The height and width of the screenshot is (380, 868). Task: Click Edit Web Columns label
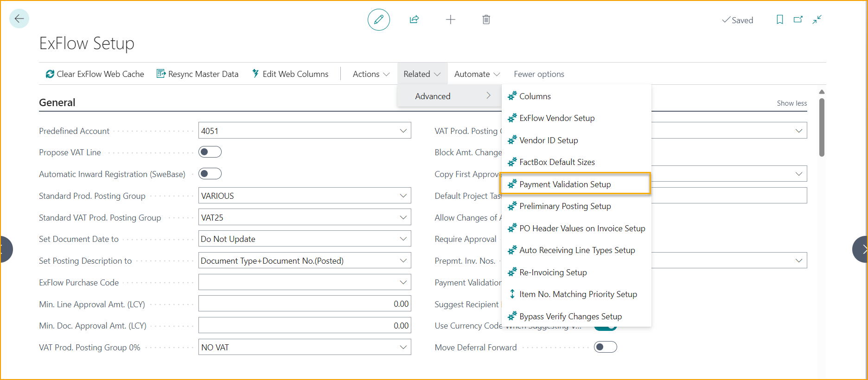[x=295, y=74]
